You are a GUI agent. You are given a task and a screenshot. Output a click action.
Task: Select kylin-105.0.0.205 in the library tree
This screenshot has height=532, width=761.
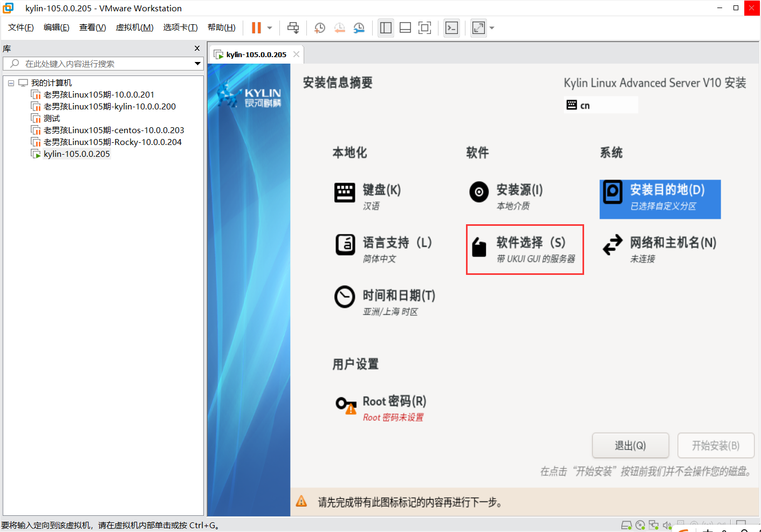77,154
